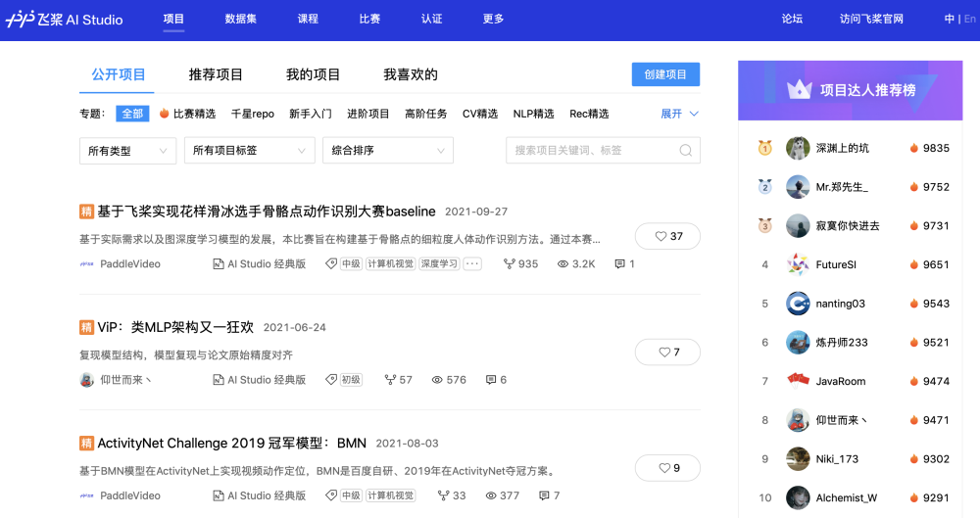
Task: Click fork icon showing 57
Action: point(391,379)
